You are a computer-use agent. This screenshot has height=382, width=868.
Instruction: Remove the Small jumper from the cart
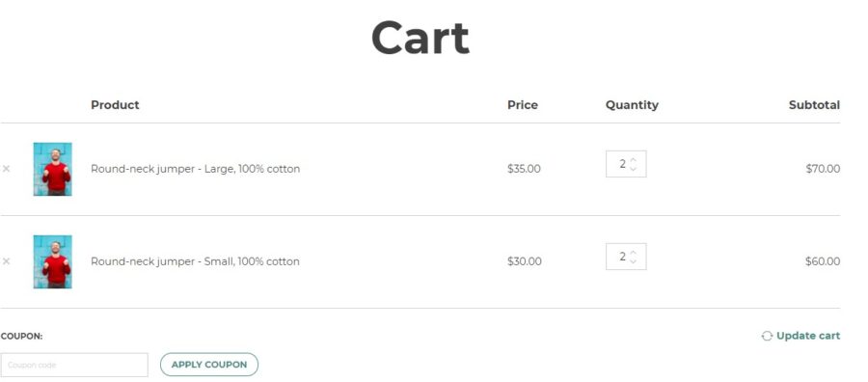coord(6,261)
